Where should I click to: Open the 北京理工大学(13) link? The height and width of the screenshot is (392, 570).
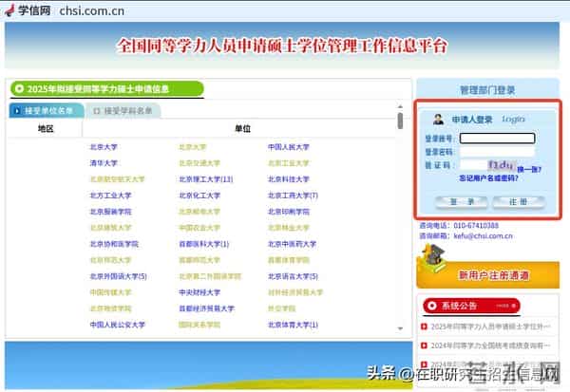click(x=206, y=179)
